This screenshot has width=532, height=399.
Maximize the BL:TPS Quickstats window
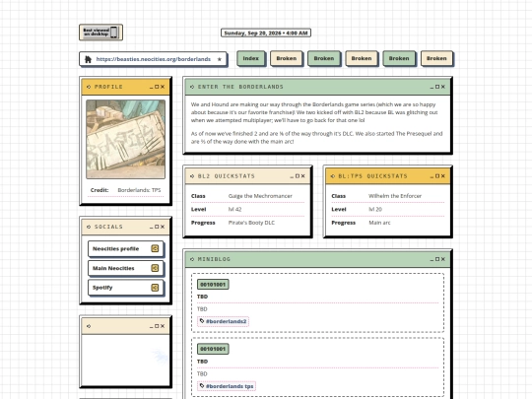(x=437, y=176)
